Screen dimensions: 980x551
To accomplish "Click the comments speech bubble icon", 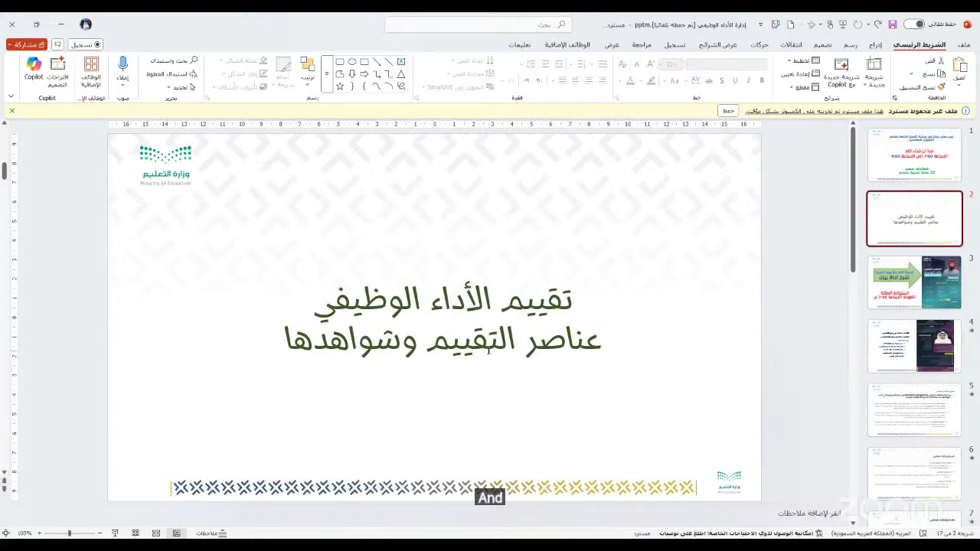I will 57,44.
